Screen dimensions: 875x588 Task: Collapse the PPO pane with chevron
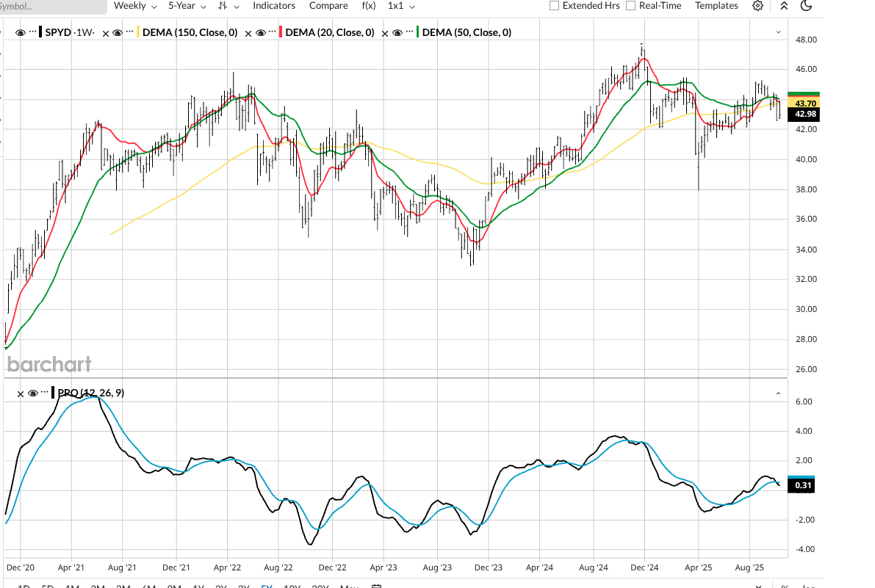(x=779, y=393)
